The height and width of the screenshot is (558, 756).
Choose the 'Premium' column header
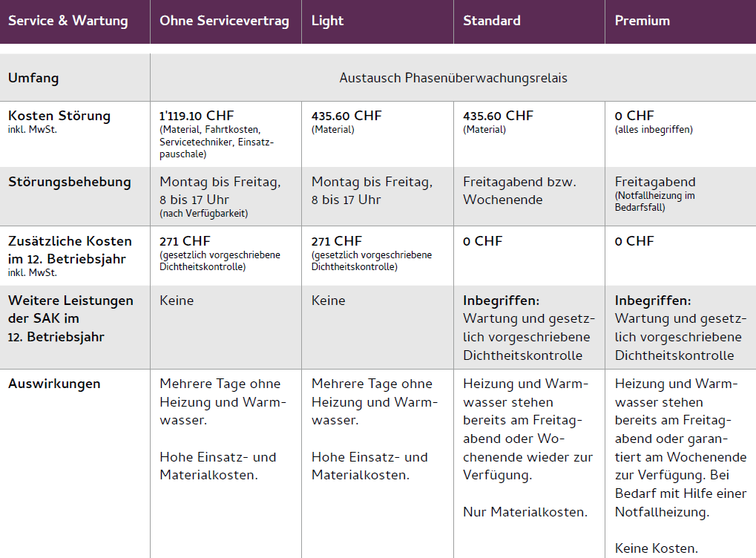(642, 21)
